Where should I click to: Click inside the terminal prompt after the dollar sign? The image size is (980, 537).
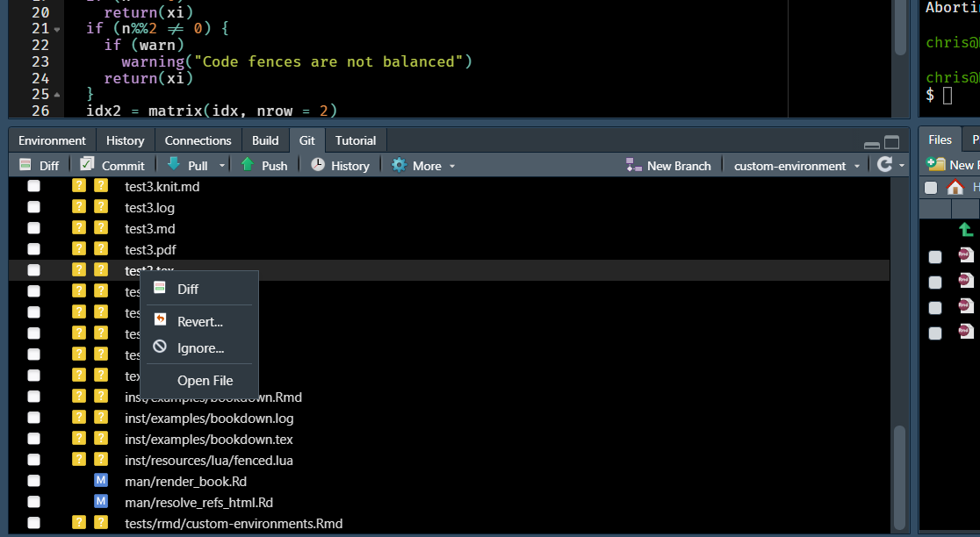click(948, 96)
